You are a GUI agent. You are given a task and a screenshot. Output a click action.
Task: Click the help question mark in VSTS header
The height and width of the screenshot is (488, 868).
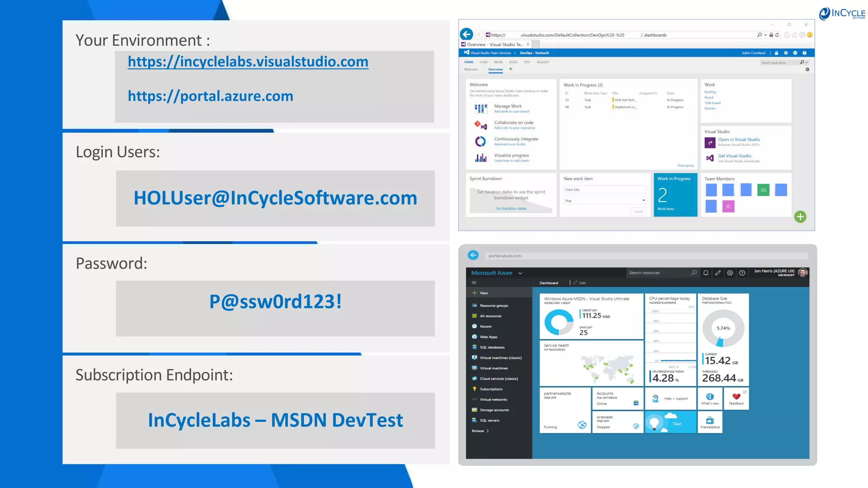(x=804, y=53)
